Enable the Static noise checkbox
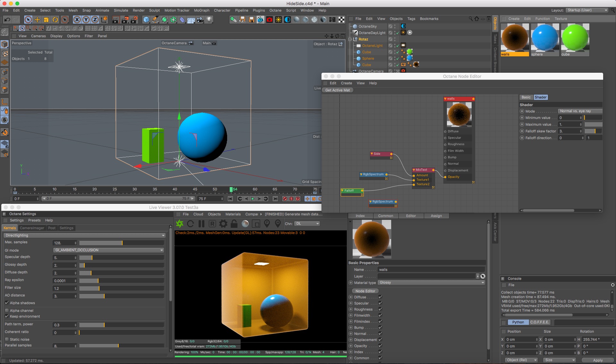Image resolution: width=616 pixels, height=364 pixels. point(7,339)
